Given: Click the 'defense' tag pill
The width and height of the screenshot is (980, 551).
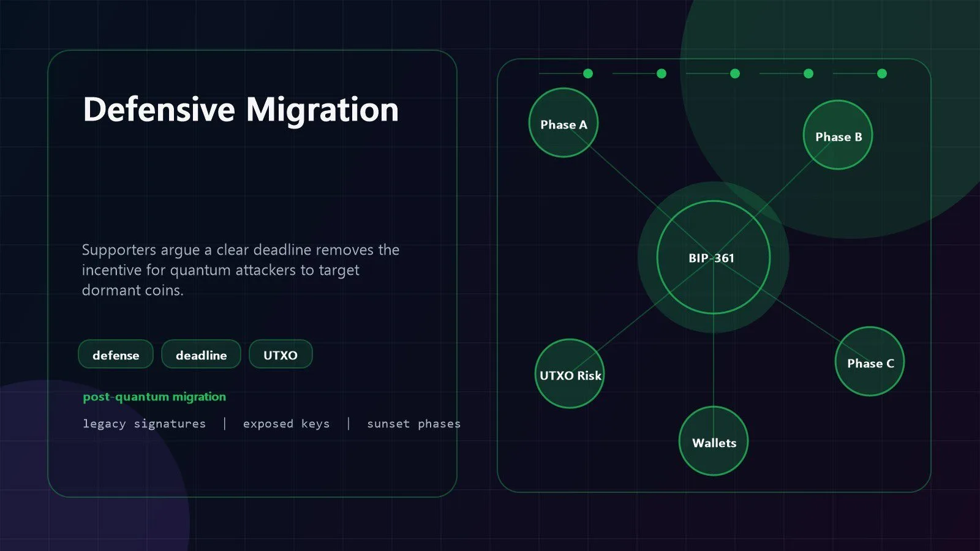Looking at the screenshot, I should 116,355.
